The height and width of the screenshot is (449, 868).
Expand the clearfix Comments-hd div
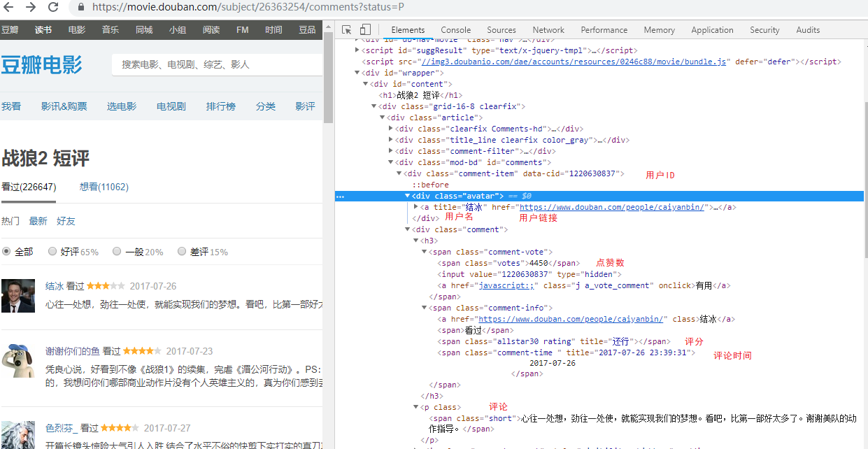[391, 129]
